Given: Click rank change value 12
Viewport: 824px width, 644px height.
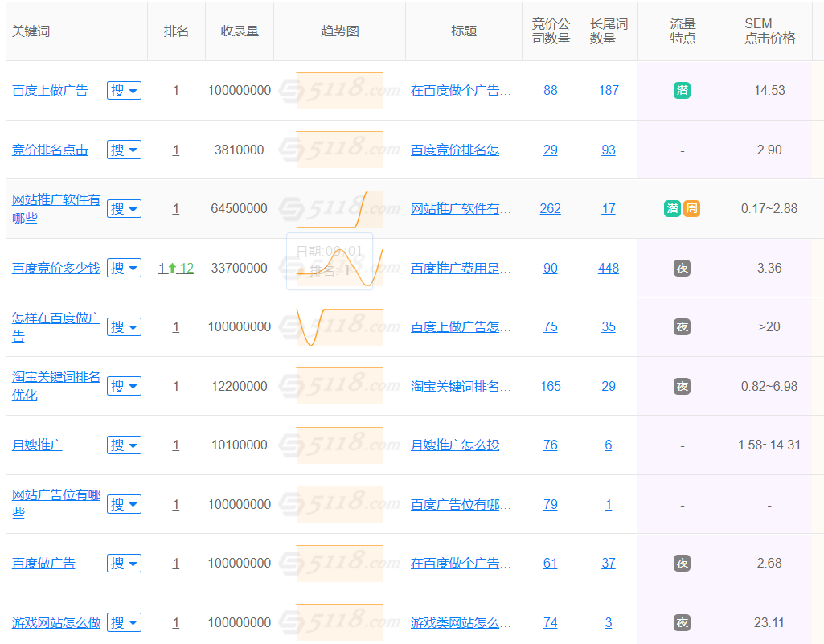Looking at the screenshot, I should click(187, 268).
